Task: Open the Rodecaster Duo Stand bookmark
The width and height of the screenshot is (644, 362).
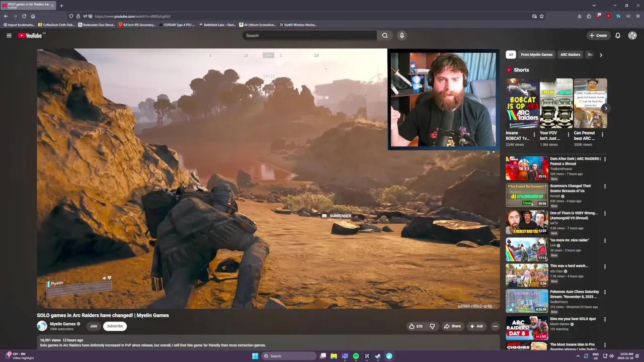Action: (x=97, y=25)
